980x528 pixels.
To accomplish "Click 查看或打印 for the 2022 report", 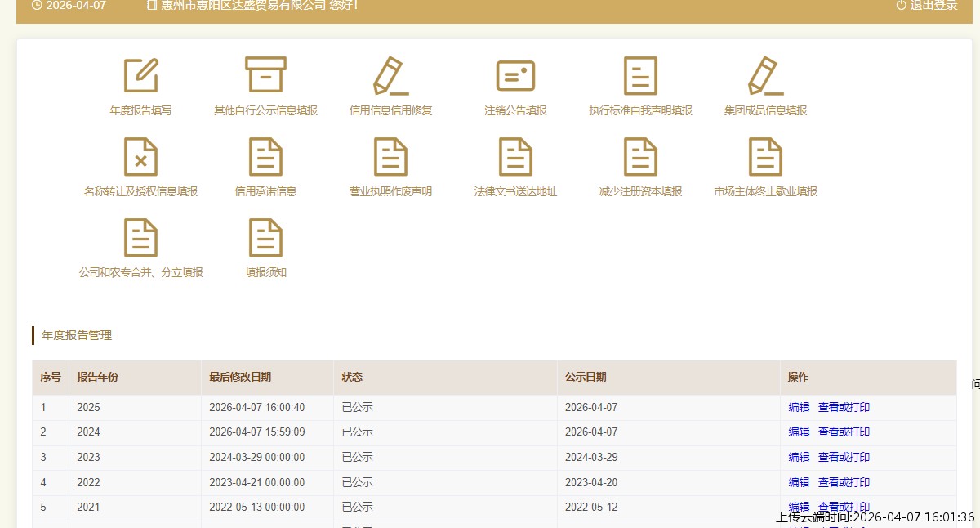I will click(x=844, y=482).
